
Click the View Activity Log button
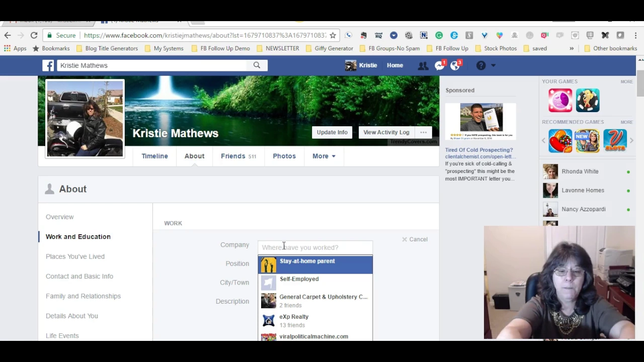(386, 132)
